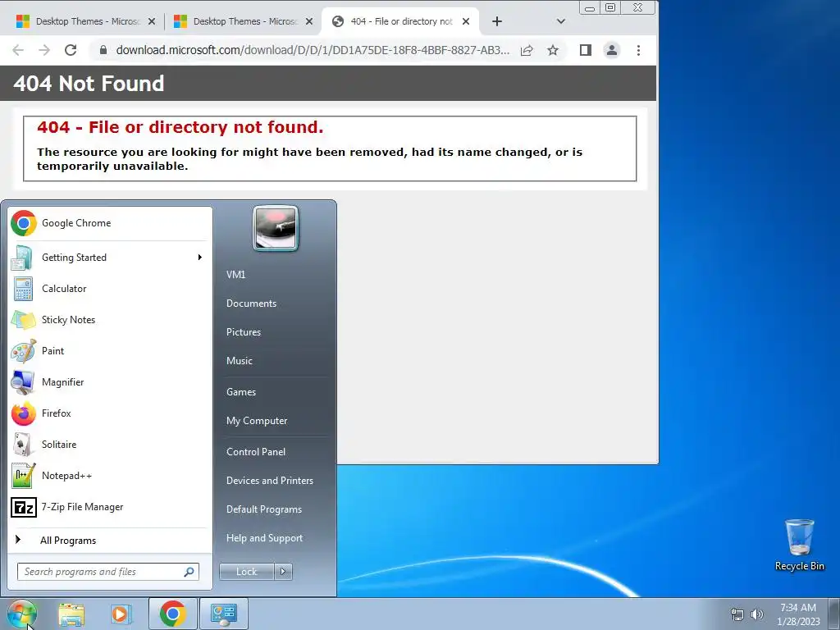Open 7-Zip File Manager
The height and width of the screenshot is (630, 840).
click(x=110, y=507)
